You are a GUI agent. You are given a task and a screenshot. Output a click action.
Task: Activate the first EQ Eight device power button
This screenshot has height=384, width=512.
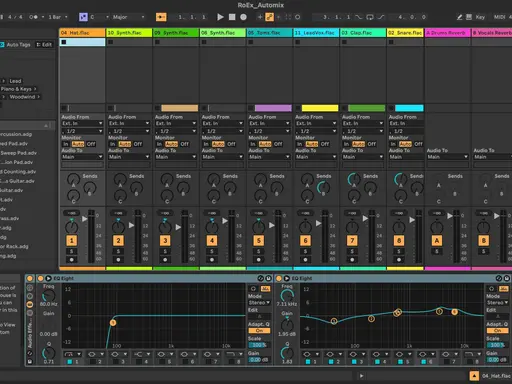pyautogui.click(x=40, y=278)
